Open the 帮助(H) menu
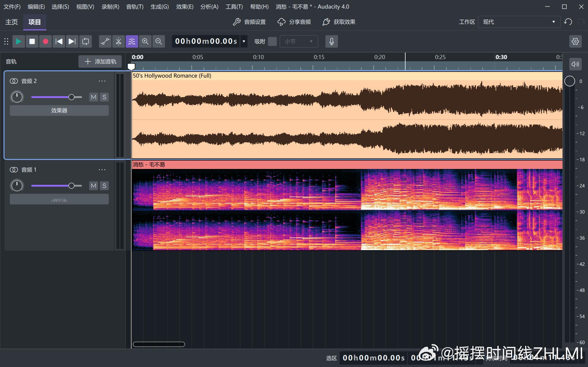Image resolution: width=588 pixels, height=367 pixels. (259, 7)
